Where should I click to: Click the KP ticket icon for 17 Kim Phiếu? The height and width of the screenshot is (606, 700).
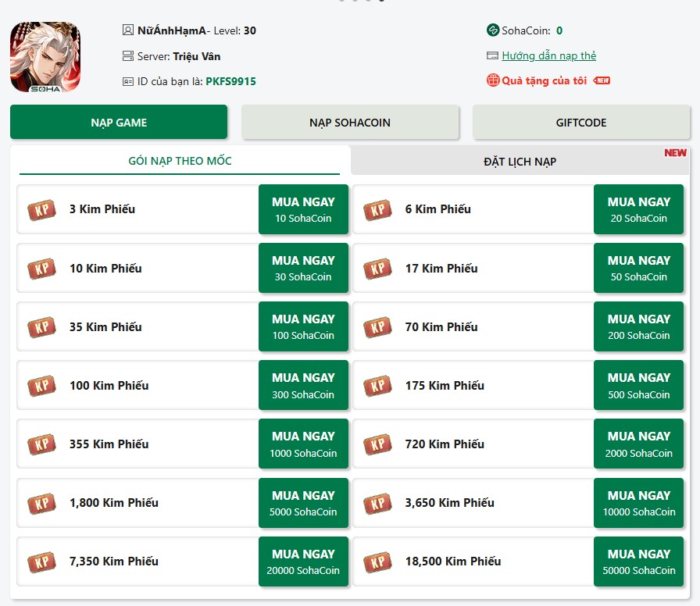(x=377, y=268)
